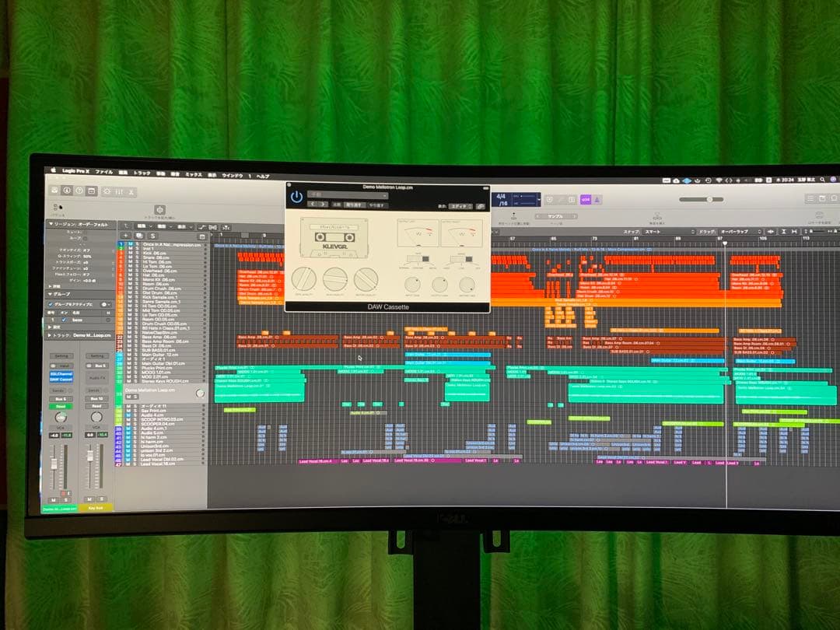The height and width of the screenshot is (630, 840).
Task: Click the duplicate track button
Action: point(138,236)
